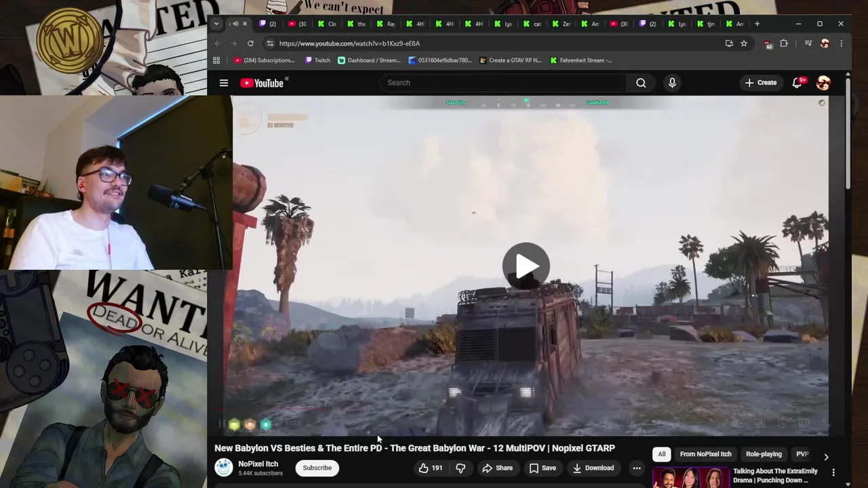
Task: Go forward in Chrome history
Action: coord(234,43)
